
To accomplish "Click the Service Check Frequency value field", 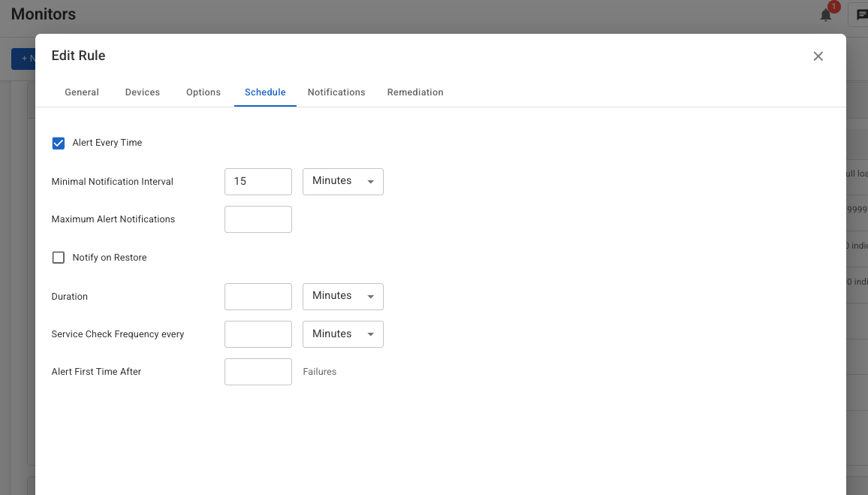I will click(258, 334).
